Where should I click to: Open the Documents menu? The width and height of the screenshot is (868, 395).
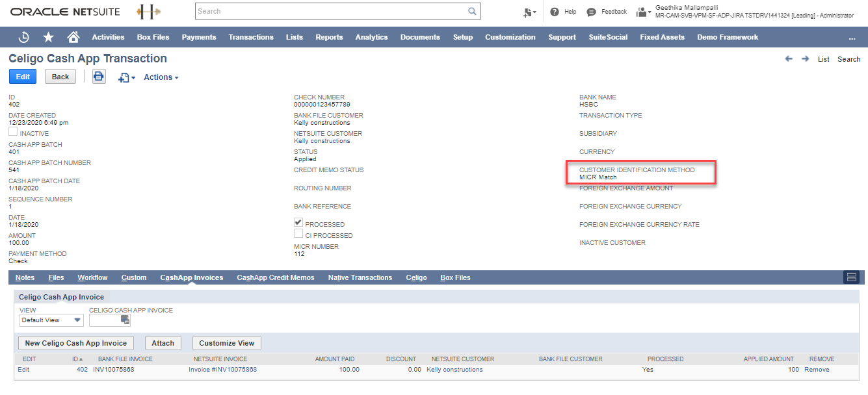coord(420,37)
